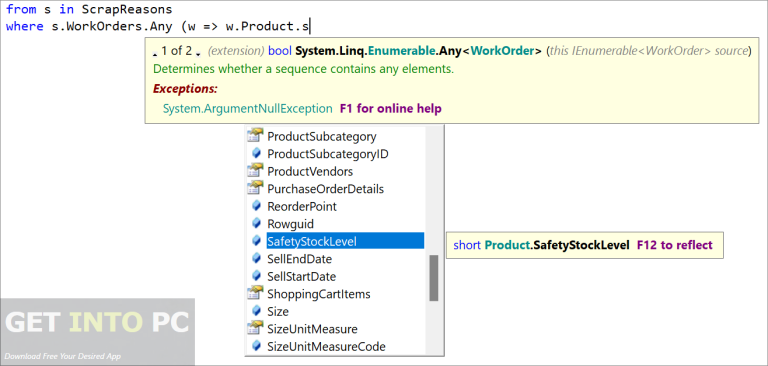Click the ProductSubcategory table icon
The width and height of the screenshot is (768, 366).
point(255,136)
